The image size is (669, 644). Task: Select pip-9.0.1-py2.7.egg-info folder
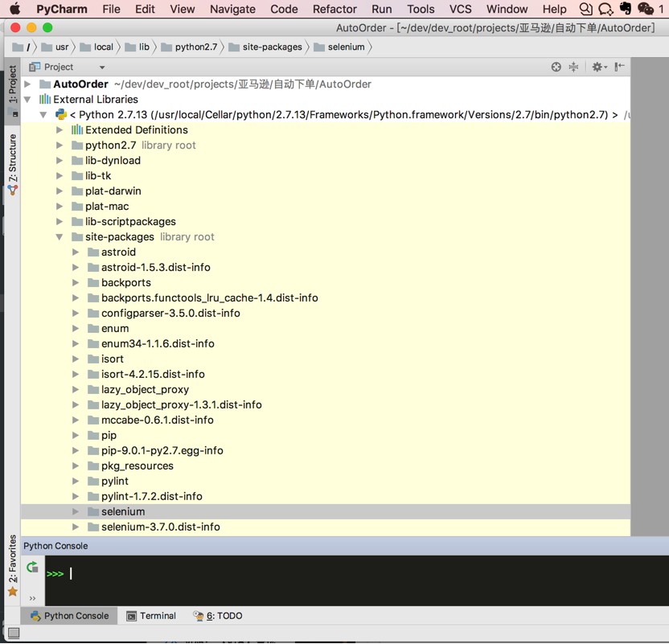pyautogui.click(x=162, y=450)
